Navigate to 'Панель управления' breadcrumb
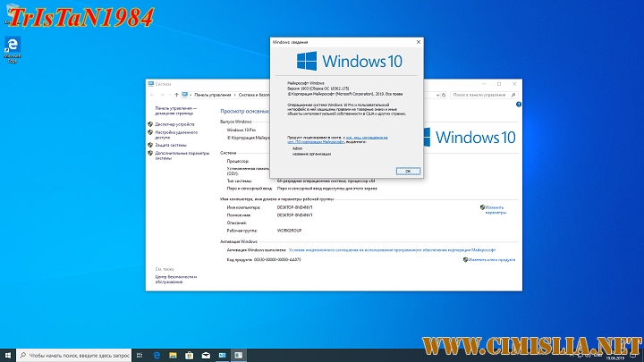Image resolution: width=644 pixels, height=362 pixels. click(x=212, y=95)
